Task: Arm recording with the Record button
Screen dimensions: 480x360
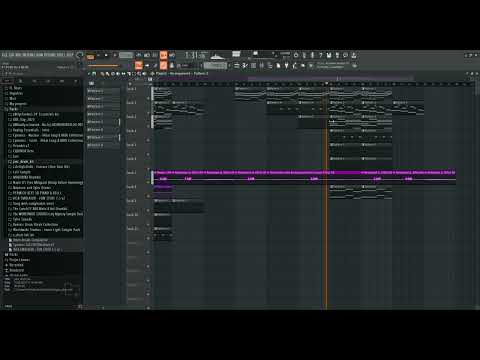Action: click(115, 55)
